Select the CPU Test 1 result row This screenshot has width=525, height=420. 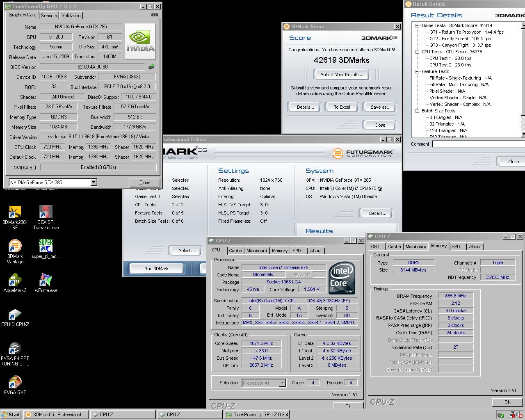(450, 58)
